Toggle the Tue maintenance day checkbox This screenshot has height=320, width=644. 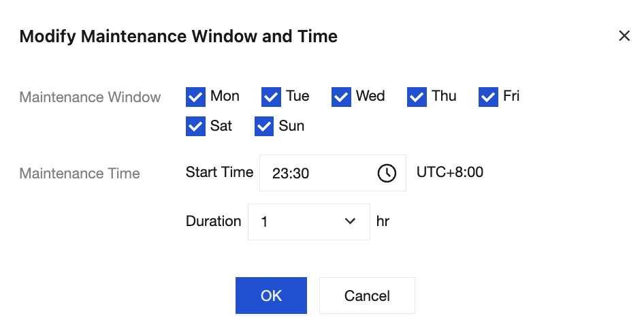tap(271, 97)
